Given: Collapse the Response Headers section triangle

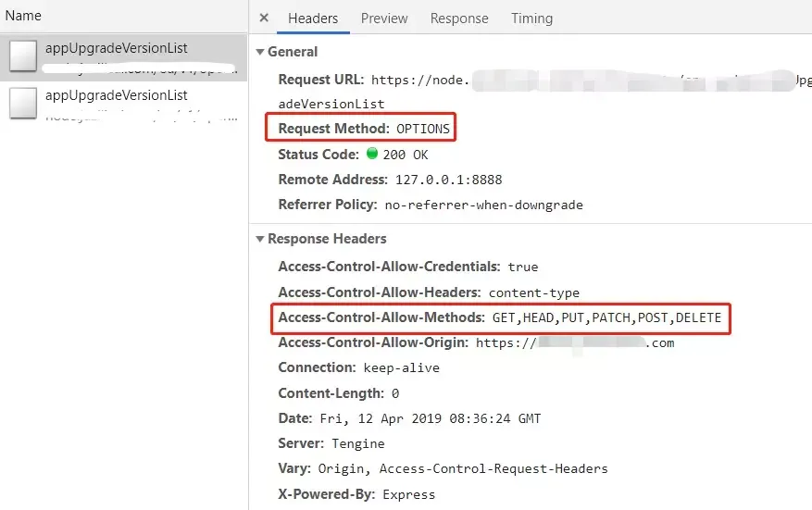Looking at the screenshot, I should pos(260,239).
